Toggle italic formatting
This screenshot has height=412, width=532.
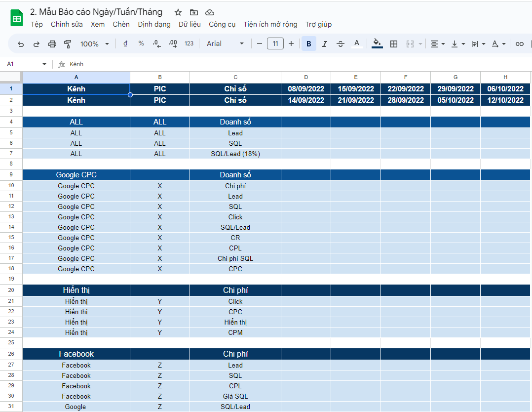324,44
